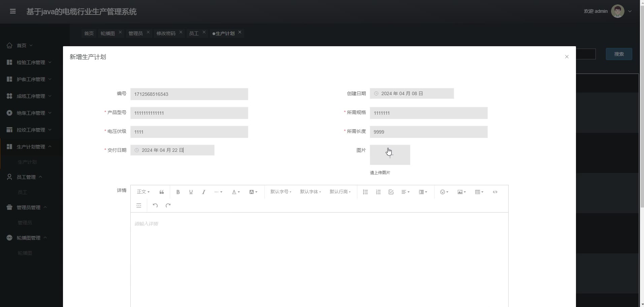Toggle underline formatting in details editor

coord(191,192)
